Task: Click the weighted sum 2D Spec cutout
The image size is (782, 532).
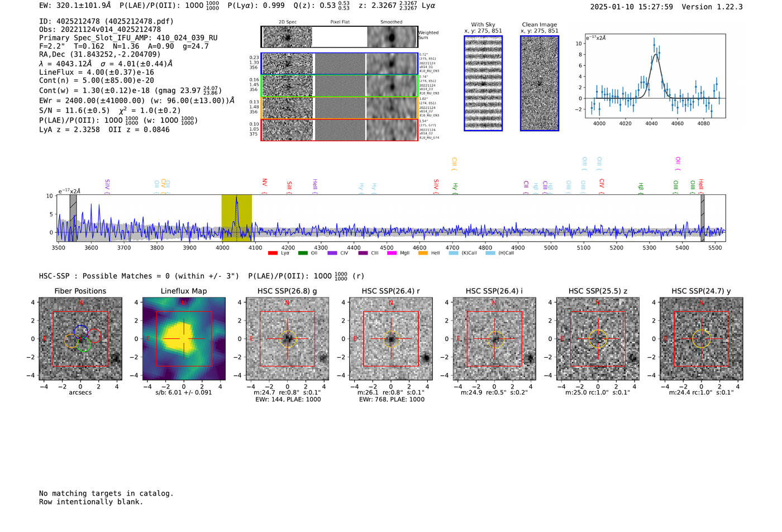Action: pyautogui.click(x=287, y=37)
